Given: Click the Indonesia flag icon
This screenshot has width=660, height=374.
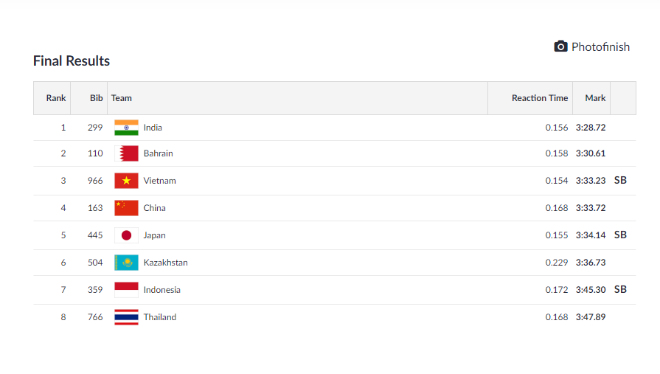Looking at the screenshot, I should pos(126,290).
